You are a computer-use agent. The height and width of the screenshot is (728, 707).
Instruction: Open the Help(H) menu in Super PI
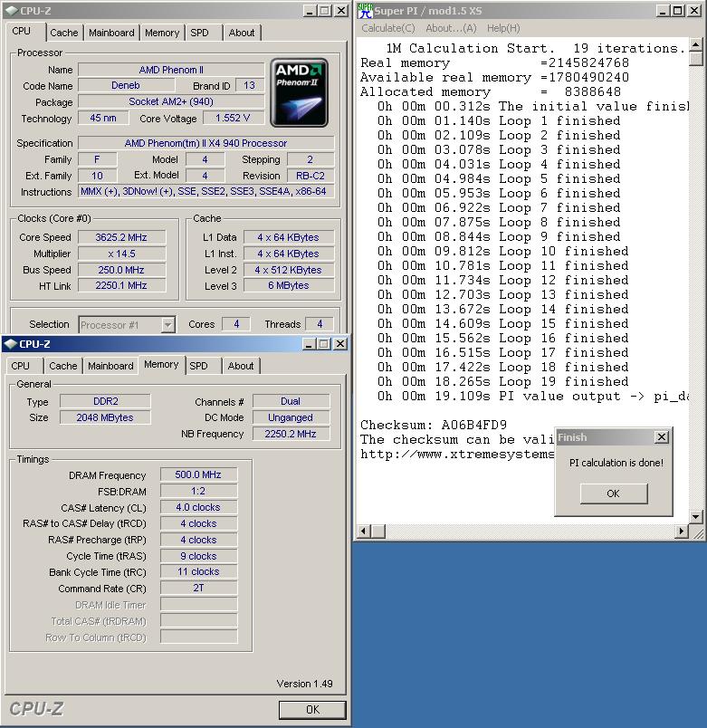point(503,28)
